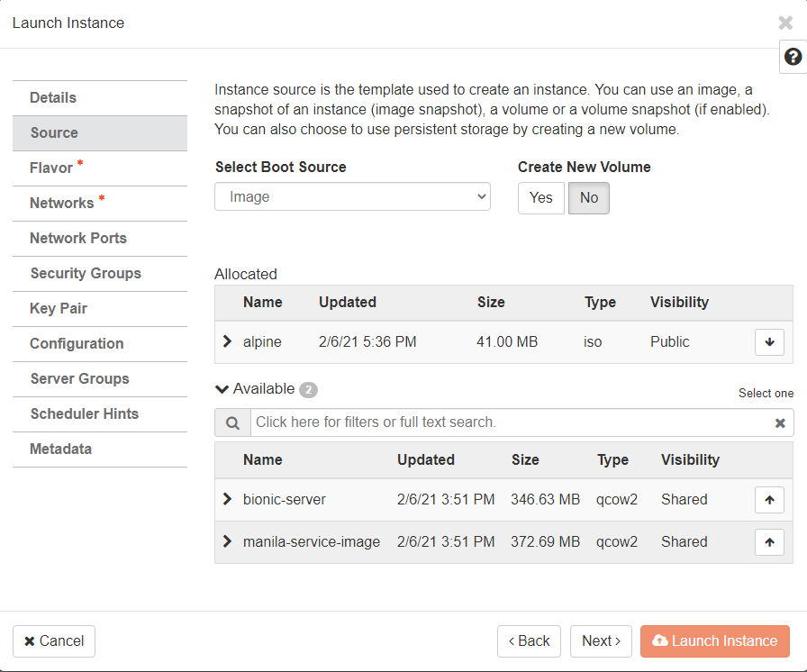Viewport: 807px width, 672px height.
Task: Collapse the Available images section
Action: (222, 389)
